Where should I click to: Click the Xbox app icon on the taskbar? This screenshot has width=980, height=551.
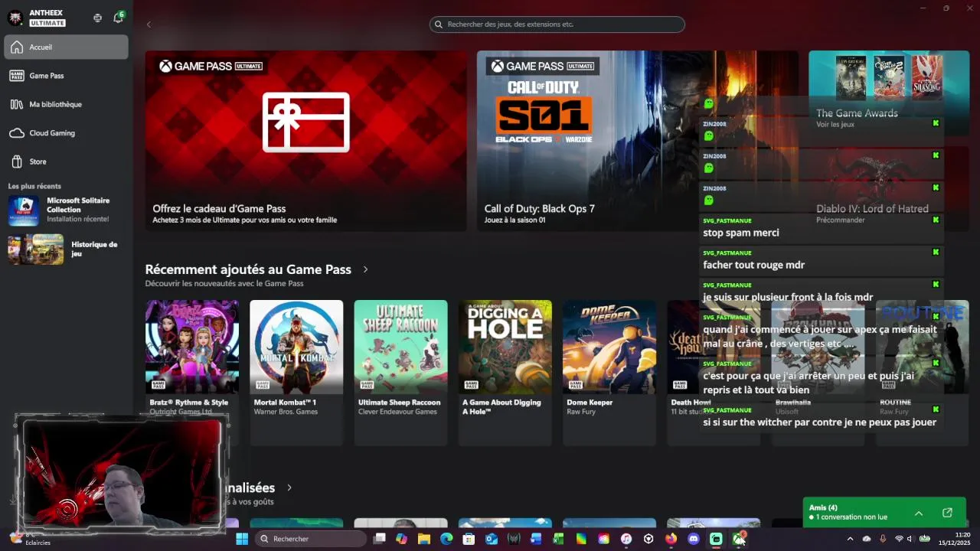[x=739, y=539]
